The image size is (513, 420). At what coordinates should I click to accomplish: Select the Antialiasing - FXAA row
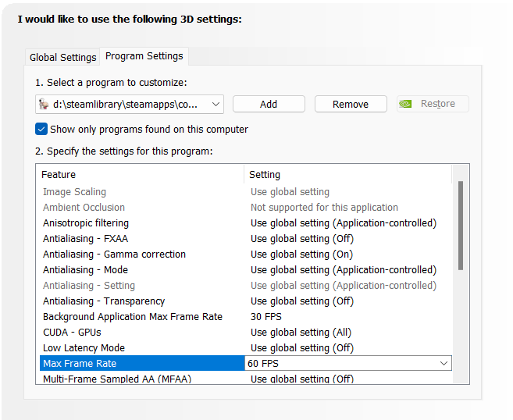(85, 238)
